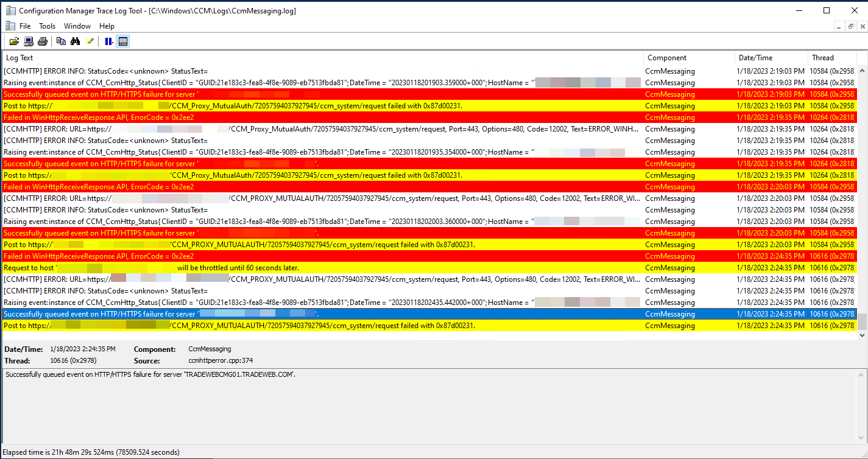
Task: Open a log file from the toolbar
Action: [14, 41]
